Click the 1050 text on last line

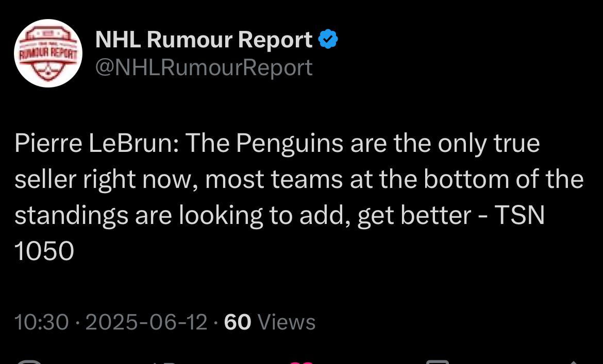click(x=44, y=251)
